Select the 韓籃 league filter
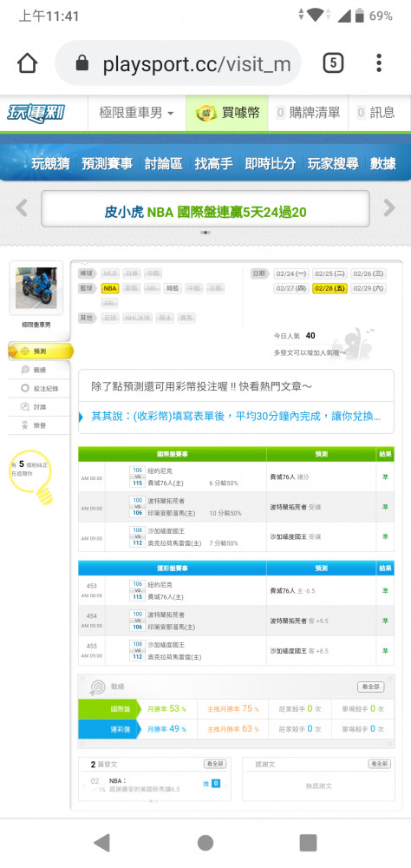Image resolution: width=411 pixels, height=868 pixels. 172,288
